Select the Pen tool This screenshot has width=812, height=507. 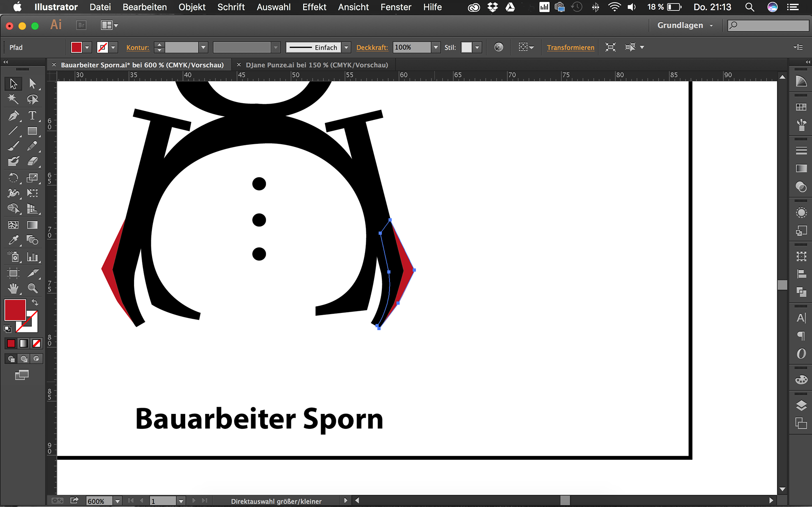pos(13,115)
